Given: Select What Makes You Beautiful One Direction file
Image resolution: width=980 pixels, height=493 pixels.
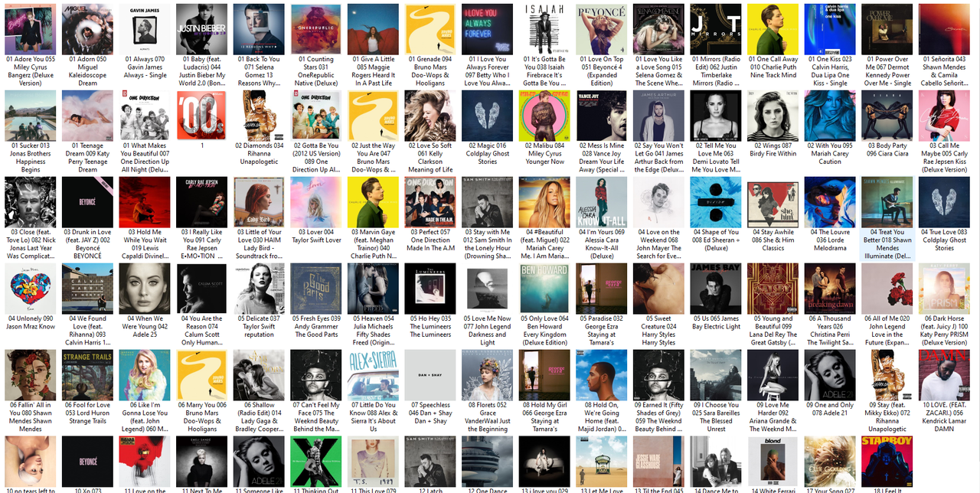Looking at the screenshot, I should click(x=145, y=132).
